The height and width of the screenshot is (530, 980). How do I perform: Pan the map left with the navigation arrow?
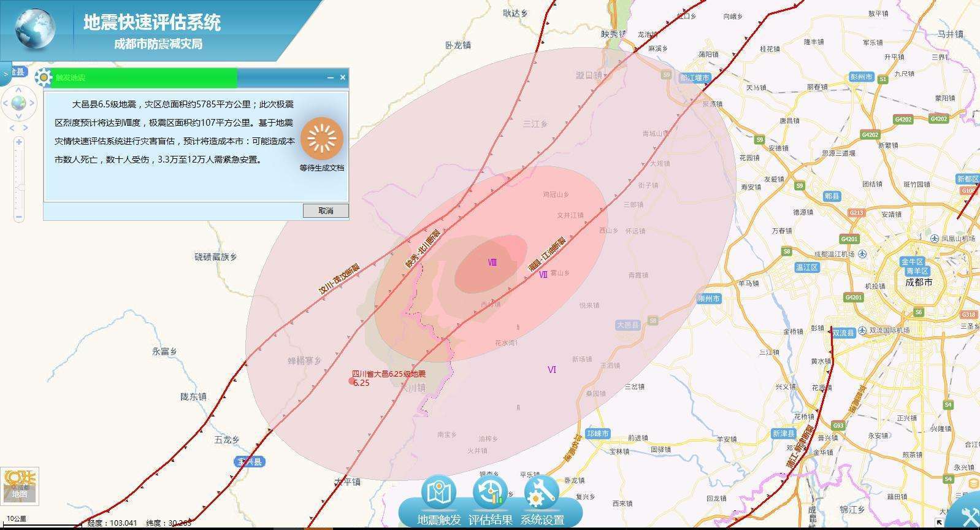point(6,103)
